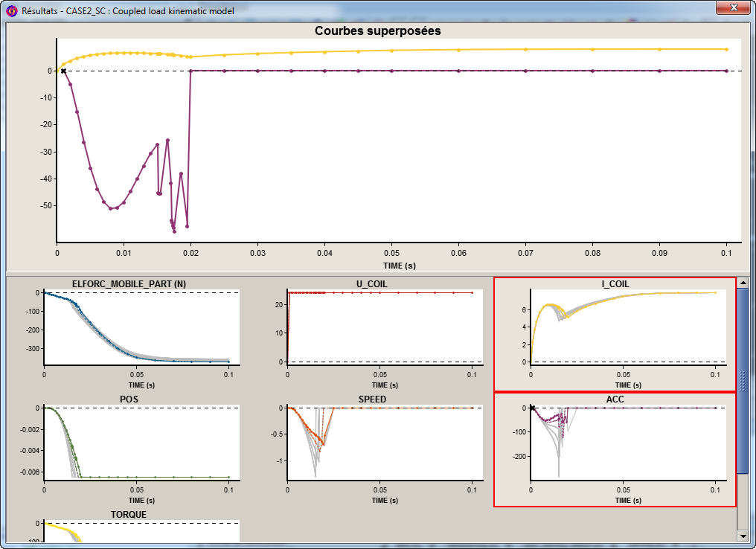
Task: Click the scrollbar up arrow in thumbnails panel
Action: 743,283
